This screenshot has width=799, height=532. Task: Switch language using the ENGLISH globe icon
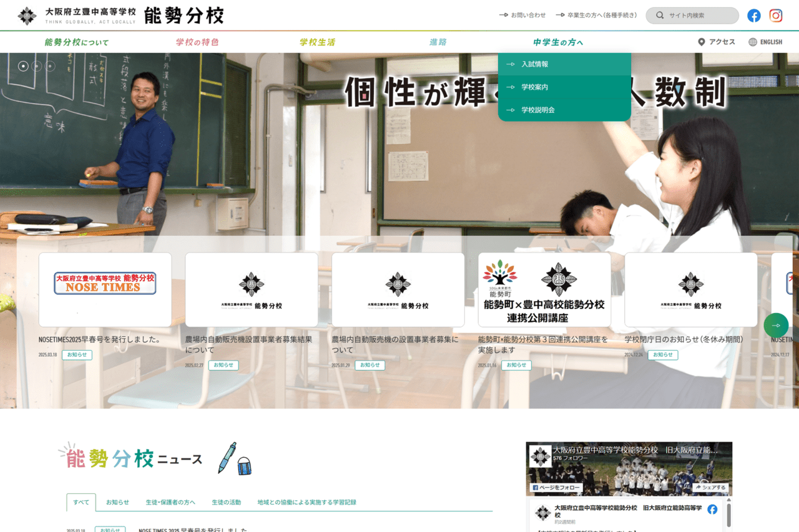click(752, 41)
